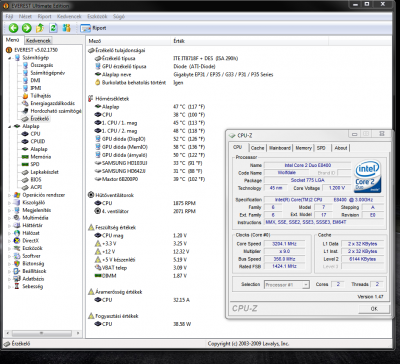
Task: Expand the Operációs rendszer tree node
Action: pos(10,195)
